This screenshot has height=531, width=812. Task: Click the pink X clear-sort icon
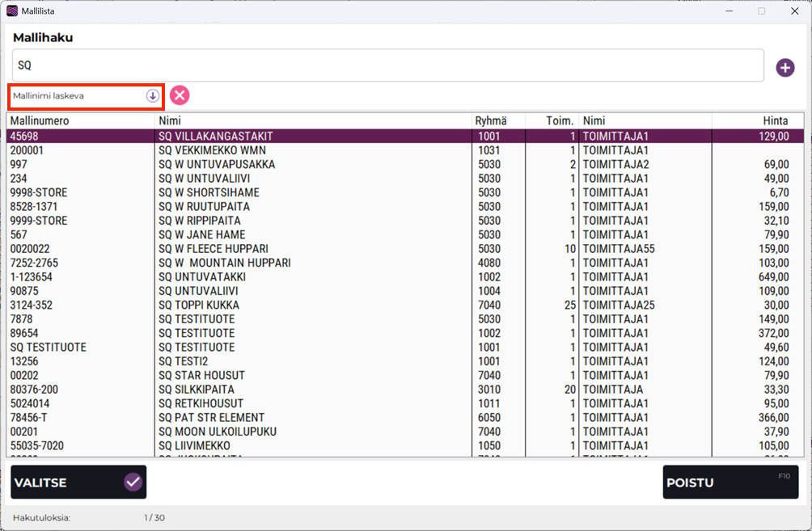180,95
